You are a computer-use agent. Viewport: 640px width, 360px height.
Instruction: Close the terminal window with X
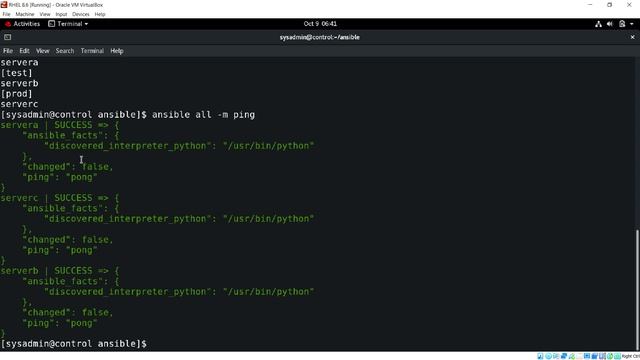632,37
